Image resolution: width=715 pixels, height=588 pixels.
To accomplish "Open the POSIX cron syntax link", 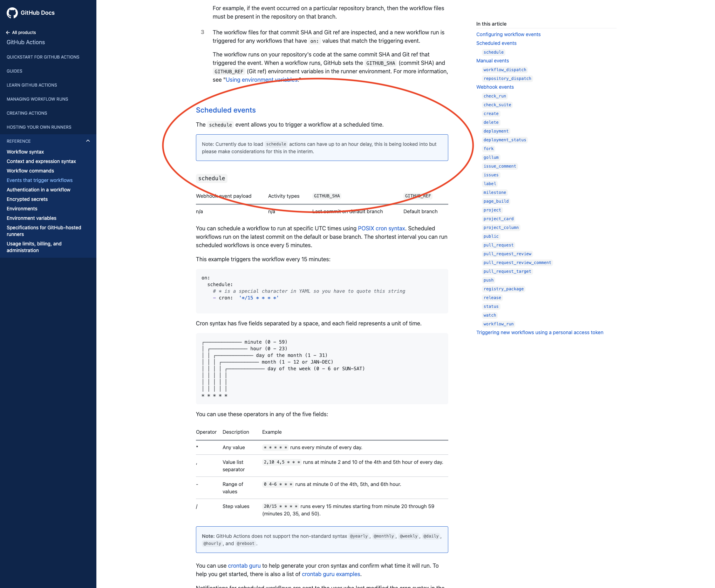I will (x=381, y=228).
